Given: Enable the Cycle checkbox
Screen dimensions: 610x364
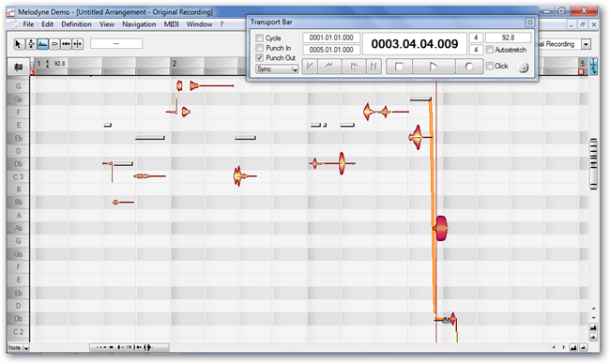Looking at the screenshot, I should pos(259,38).
